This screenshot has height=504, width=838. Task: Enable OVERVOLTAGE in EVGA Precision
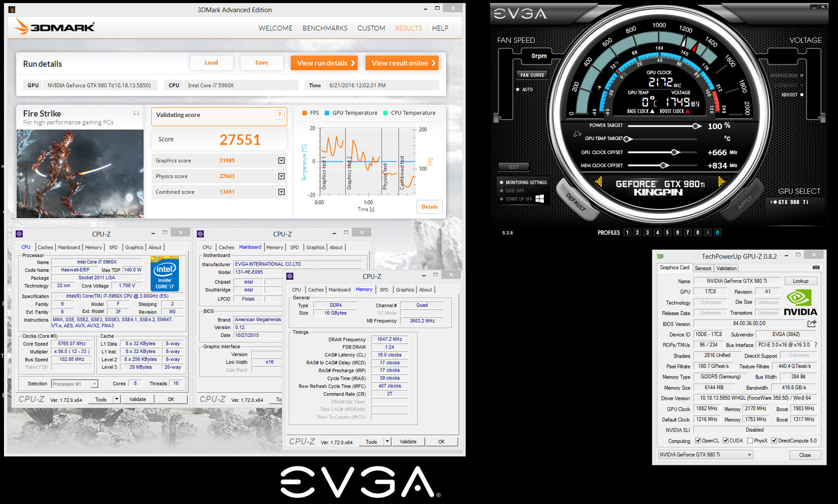tap(787, 76)
